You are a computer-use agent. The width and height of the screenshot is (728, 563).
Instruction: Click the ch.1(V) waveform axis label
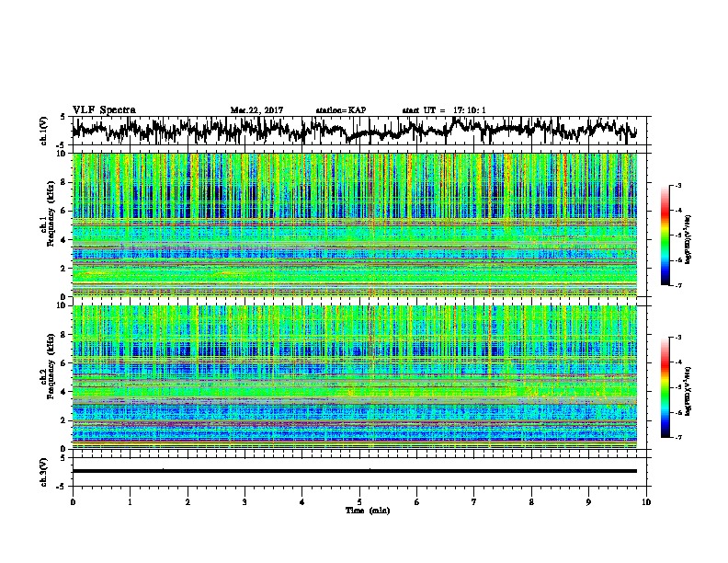(x=44, y=131)
